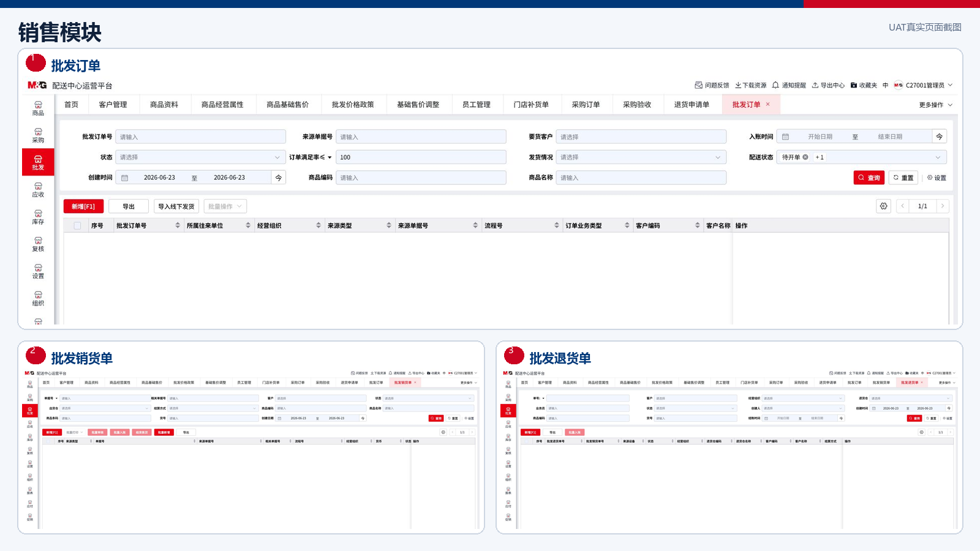Switch to 客户管理 tab in 批发订单 screen
Image resolution: width=980 pixels, height=551 pixels.
click(113, 105)
